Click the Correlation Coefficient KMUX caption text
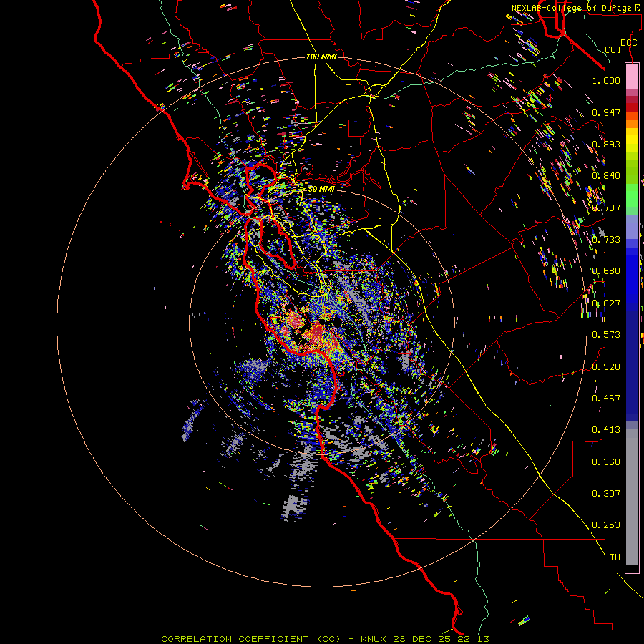 [325, 639]
